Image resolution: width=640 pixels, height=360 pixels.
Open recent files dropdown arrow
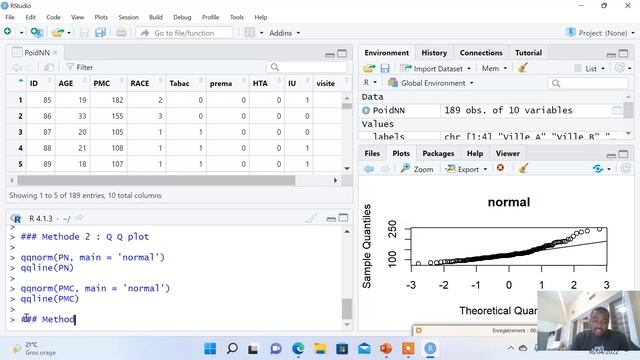(69, 33)
